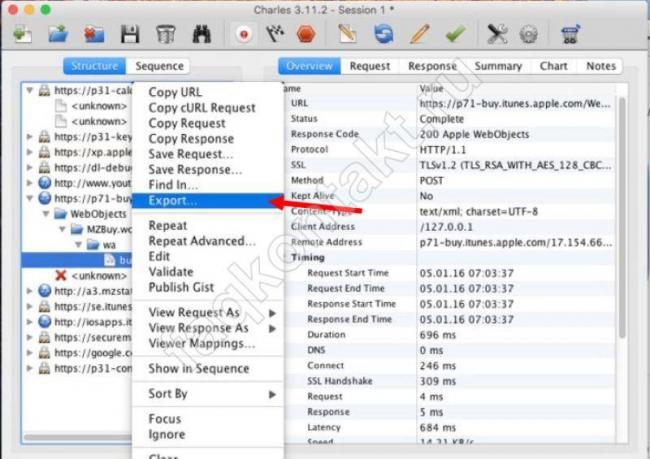Collapse the https://p71-buy host node
650x459 pixels.
tap(29, 198)
